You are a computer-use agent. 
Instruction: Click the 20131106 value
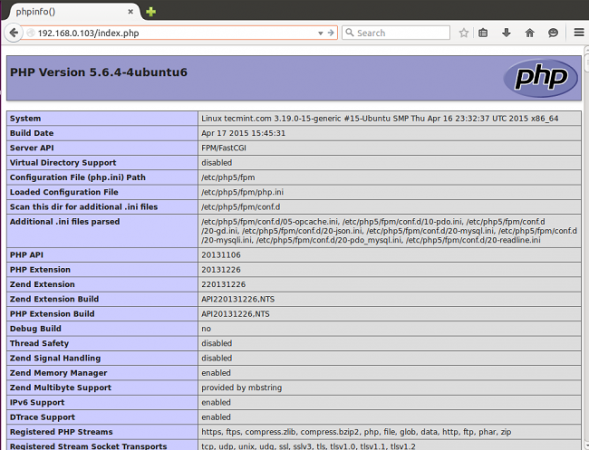221,255
